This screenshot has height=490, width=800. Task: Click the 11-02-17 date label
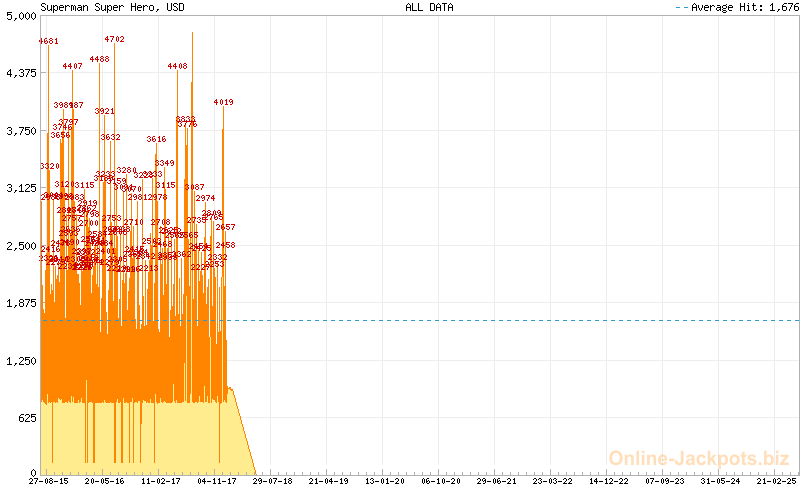[x=161, y=481]
